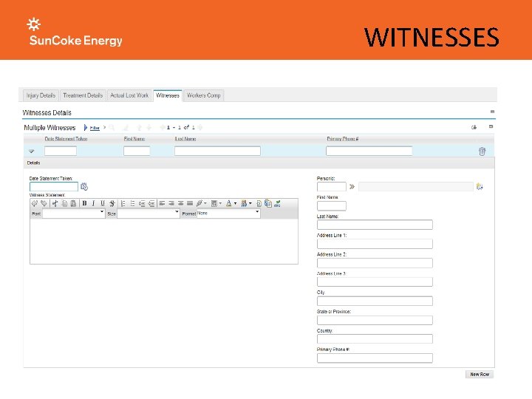532x399 pixels.
Task: Switch to the Treatment Details tab
Action: (x=83, y=95)
